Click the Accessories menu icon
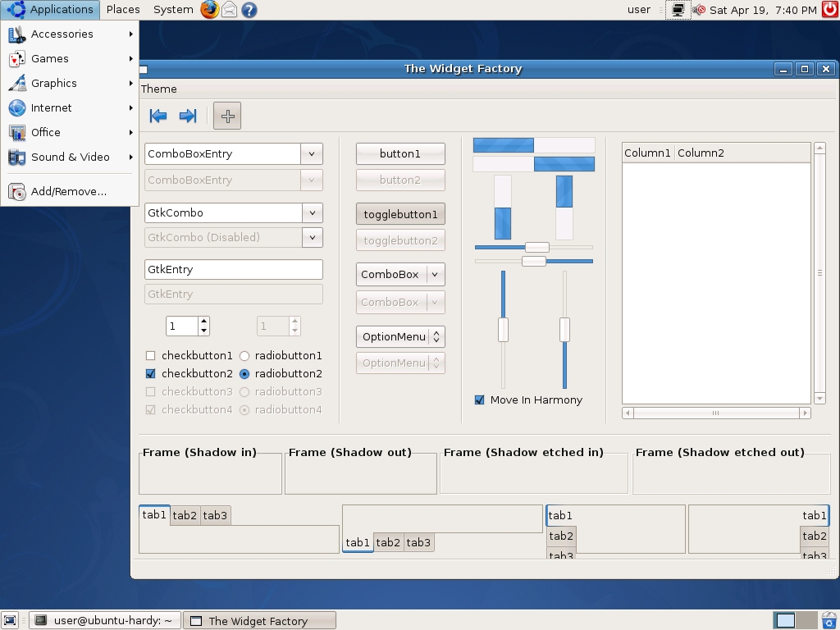 [17, 34]
